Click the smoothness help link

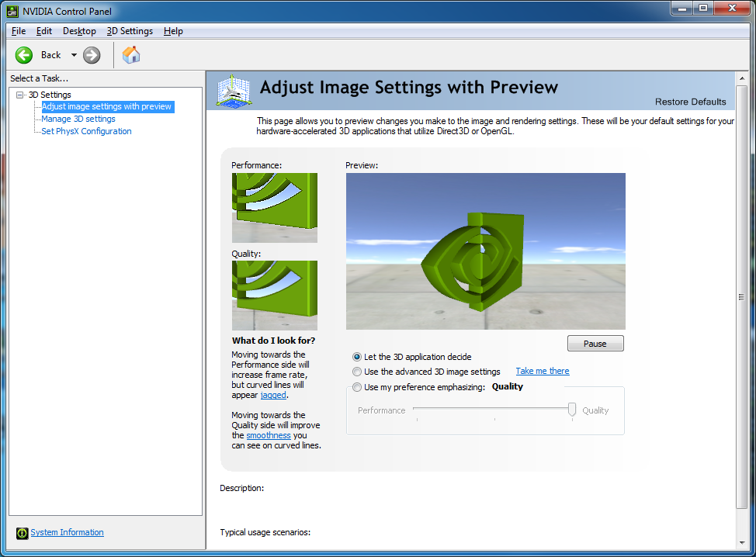tap(269, 435)
